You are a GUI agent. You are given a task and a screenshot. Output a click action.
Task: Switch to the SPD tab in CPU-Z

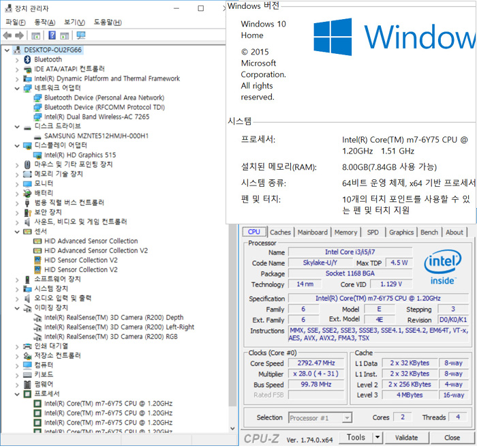[x=373, y=233]
